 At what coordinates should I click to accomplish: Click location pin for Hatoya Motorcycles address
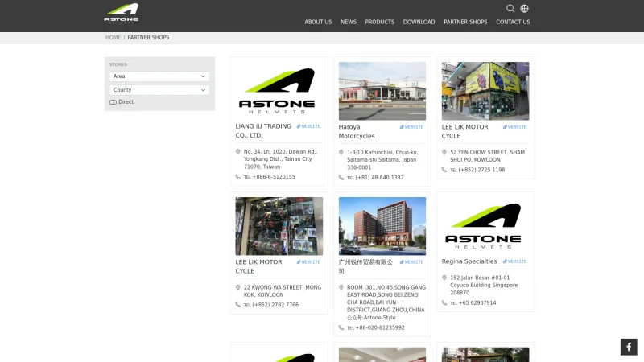tap(341, 153)
